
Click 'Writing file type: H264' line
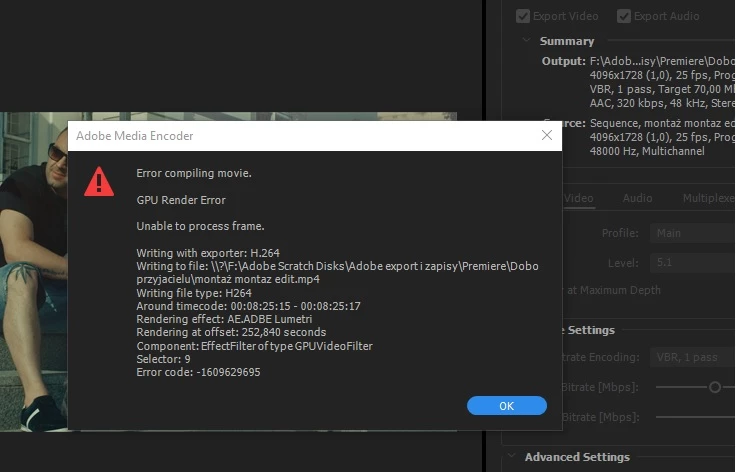point(194,293)
